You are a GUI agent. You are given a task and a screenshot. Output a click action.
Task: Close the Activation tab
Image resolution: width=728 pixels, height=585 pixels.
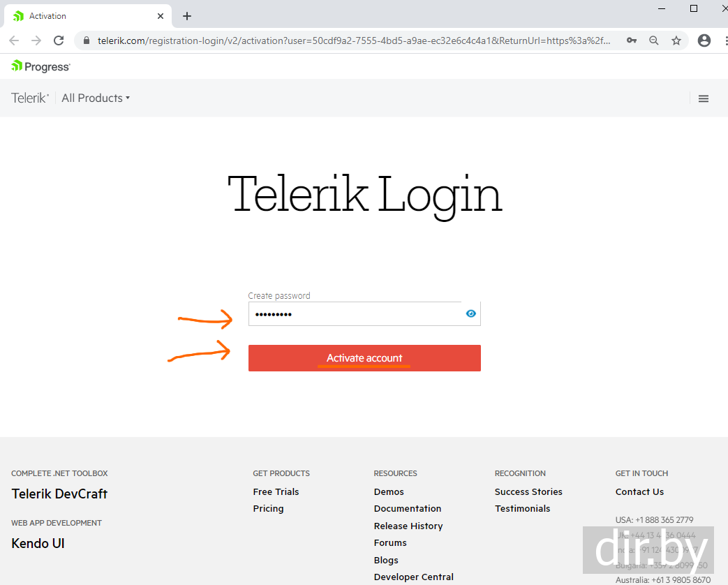[x=160, y=16]
